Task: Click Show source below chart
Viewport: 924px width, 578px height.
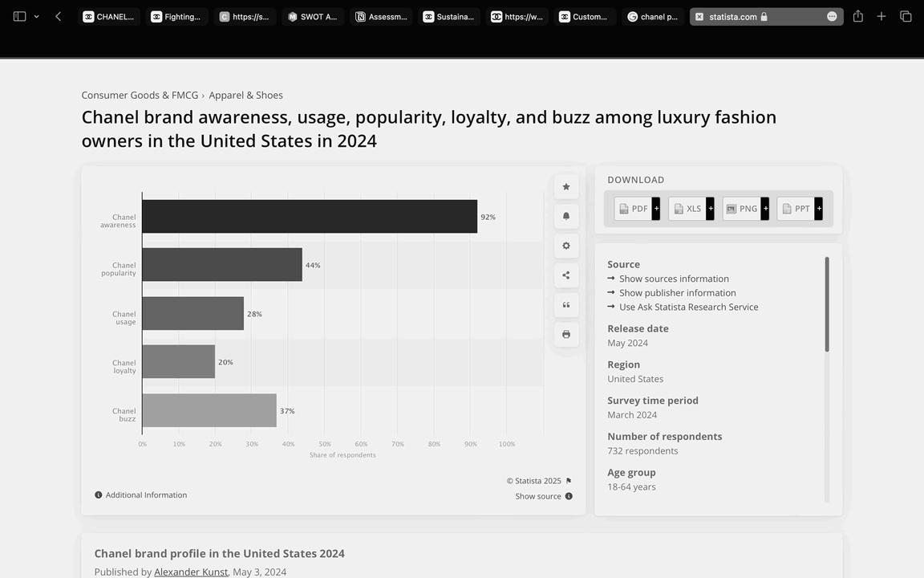Action: pyautogui.click(x=538, y=497)
